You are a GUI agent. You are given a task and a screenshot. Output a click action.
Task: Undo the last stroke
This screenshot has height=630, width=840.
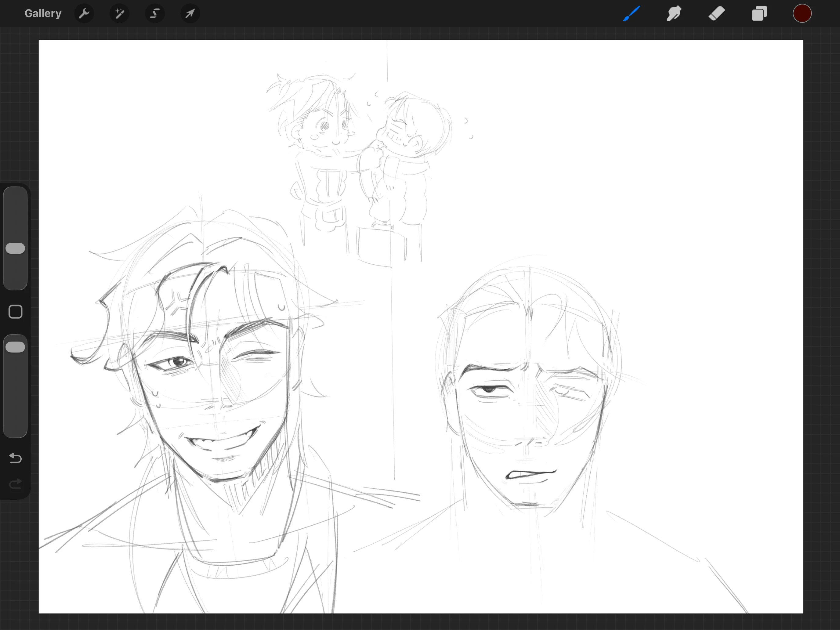(15, 458)
